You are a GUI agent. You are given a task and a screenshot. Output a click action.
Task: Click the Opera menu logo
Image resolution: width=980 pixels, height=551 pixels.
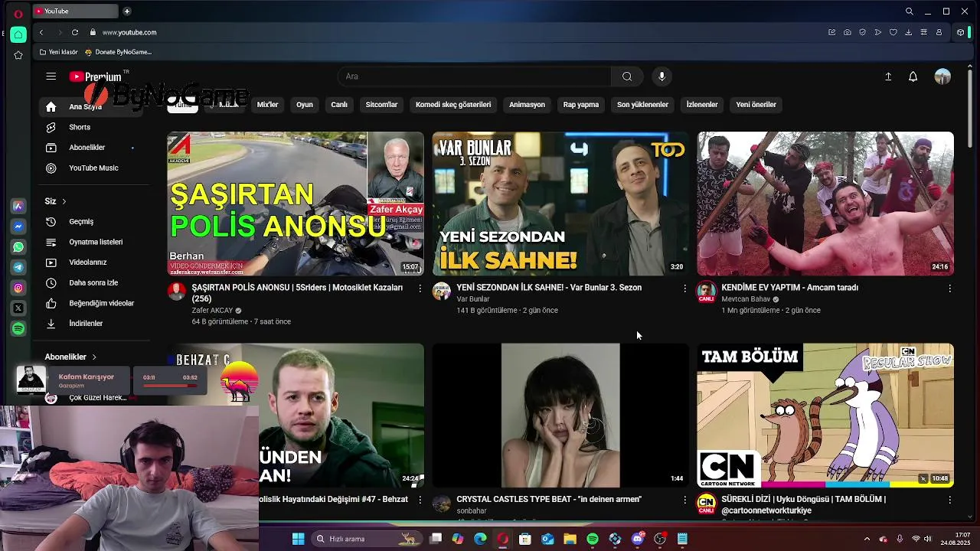pyautogui.click(x=18, y=14)
